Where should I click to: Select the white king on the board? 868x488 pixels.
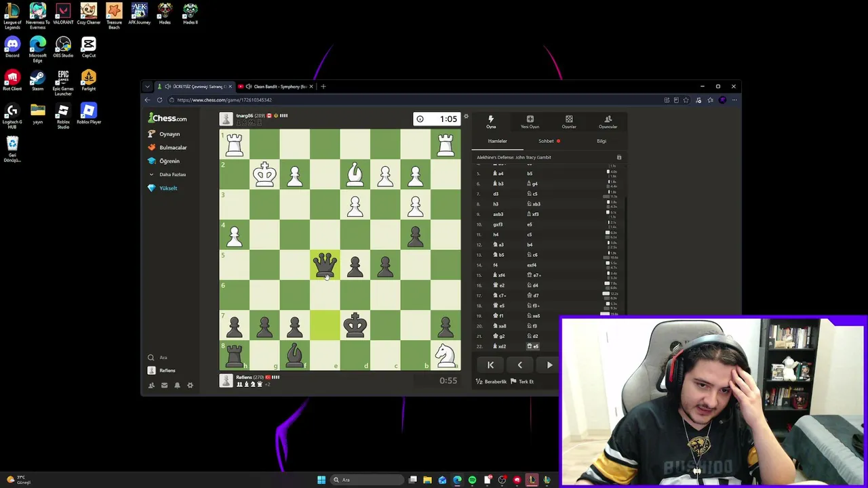264,175
